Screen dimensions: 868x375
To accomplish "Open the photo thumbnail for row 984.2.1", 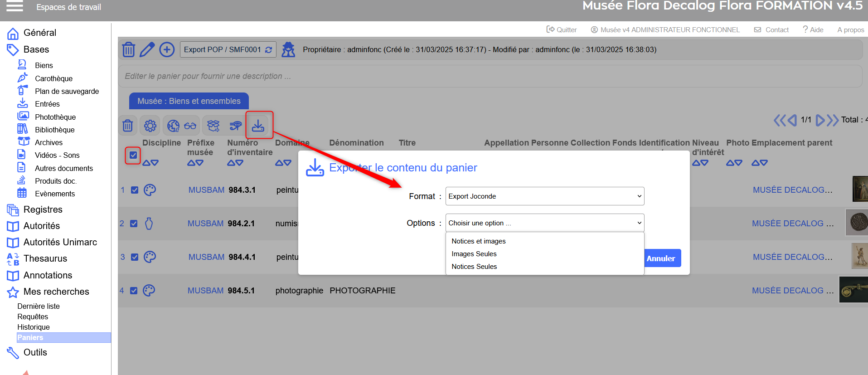I will coord(857,223).
